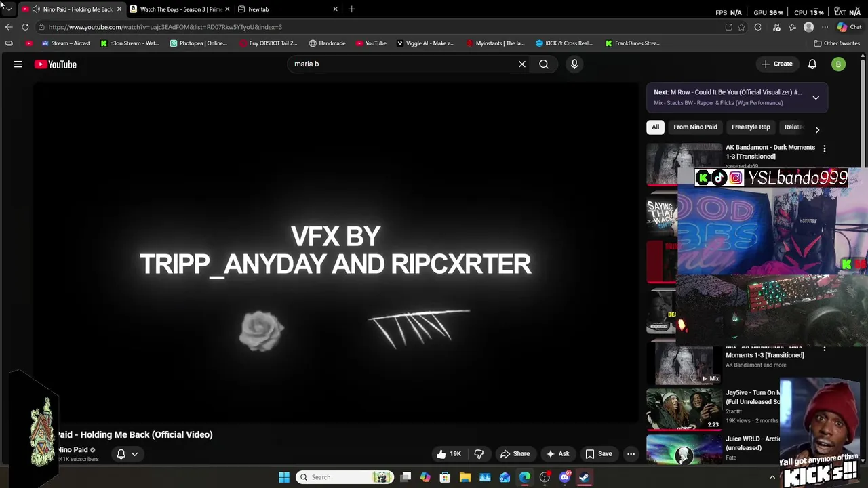Screen dimensions: 868x488
Task: Open Buy OBSBOT Tail 2 bookmark
Action: coord(269,43)
